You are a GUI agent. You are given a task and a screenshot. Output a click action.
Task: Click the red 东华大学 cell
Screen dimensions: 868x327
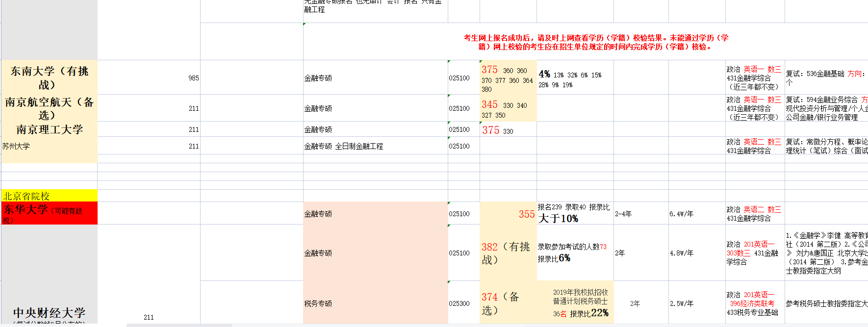(49, 213)
